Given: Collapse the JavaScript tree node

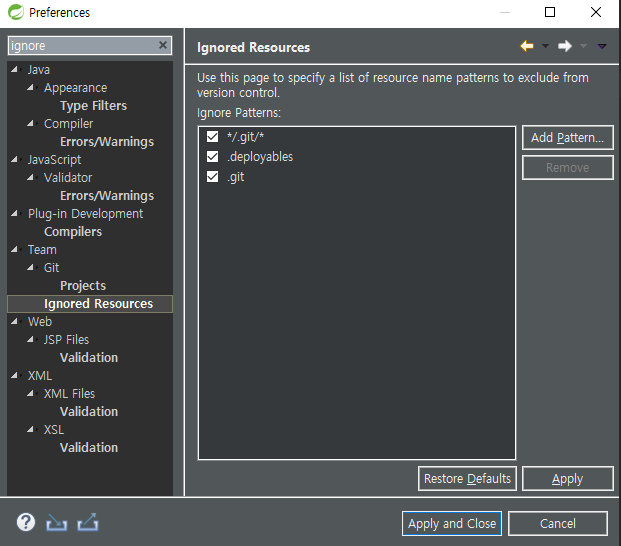Looking at the screenshot, I should point(14,160).
